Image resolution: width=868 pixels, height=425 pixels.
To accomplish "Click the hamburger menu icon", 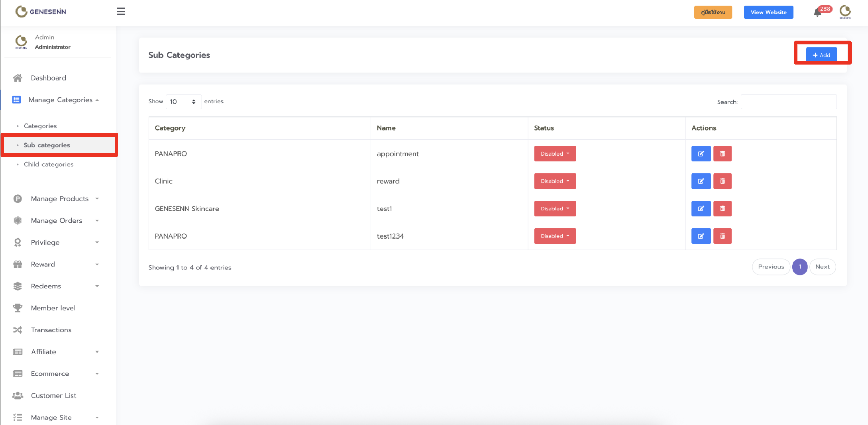I will click(121, 12).
